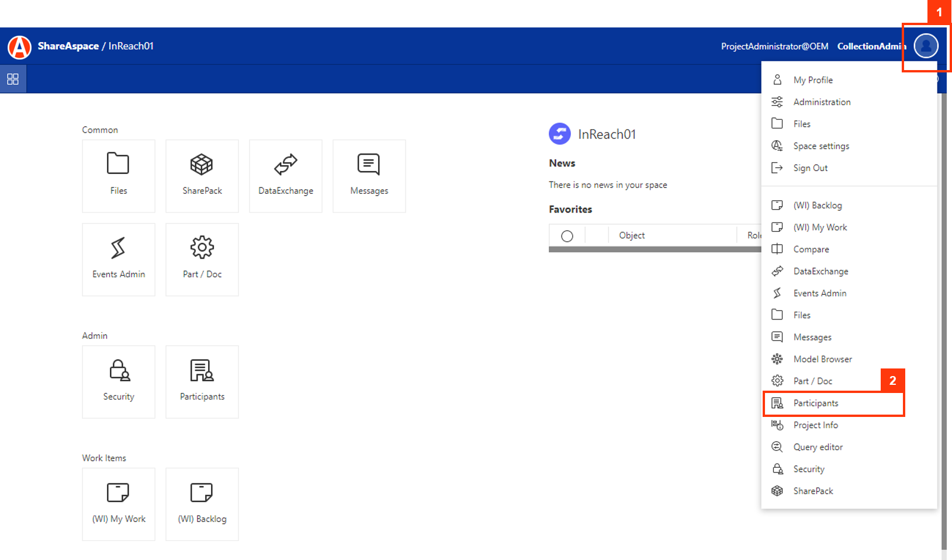Open the Security admin tile
Screen dimensions: 952x560
tap(118, 381)
